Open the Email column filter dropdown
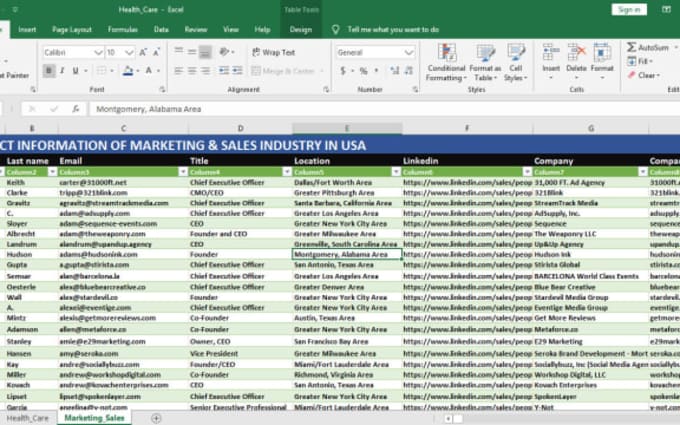Viewport: 680px width, 425px height. (183, 172)
